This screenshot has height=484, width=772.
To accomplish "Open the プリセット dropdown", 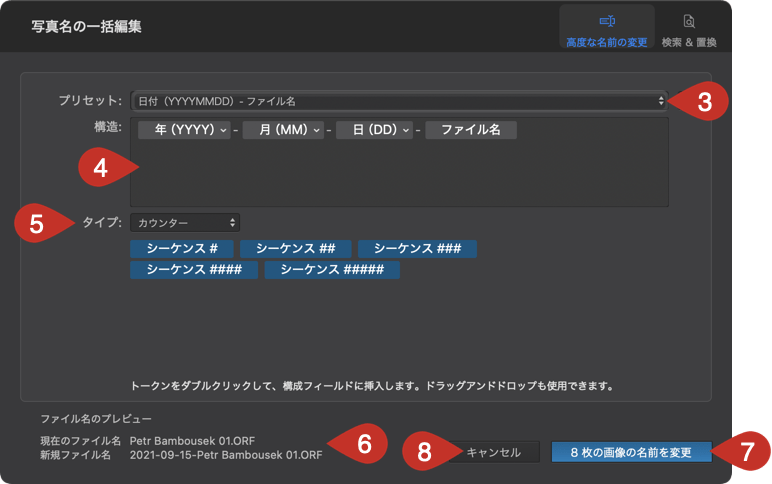I will pos(399,101).
